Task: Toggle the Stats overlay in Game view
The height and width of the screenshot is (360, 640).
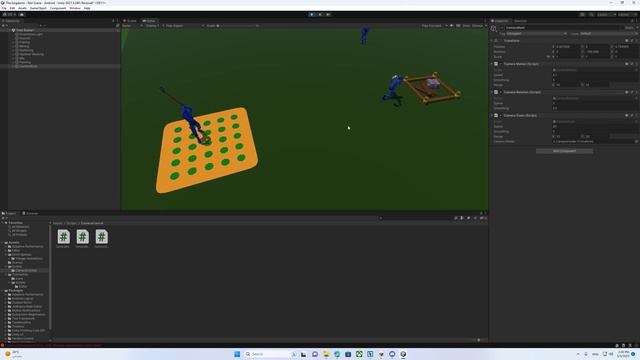Action: (x=466, y=25)
